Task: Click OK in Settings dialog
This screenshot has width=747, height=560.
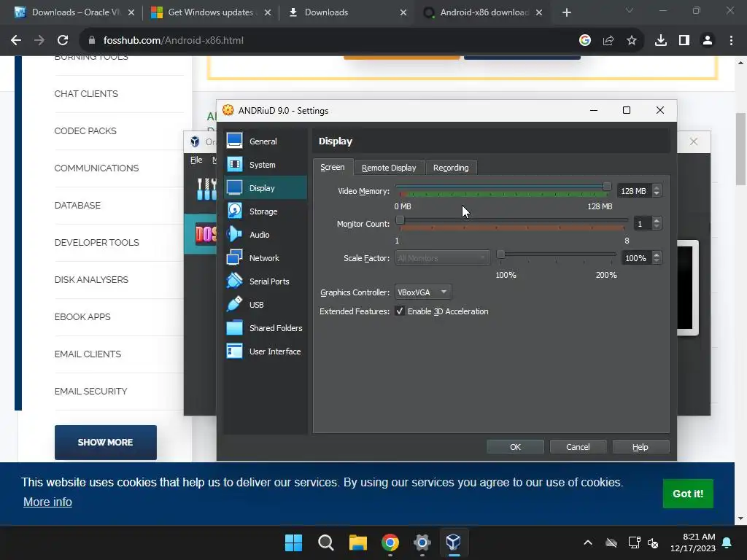Action: point(515,447)
